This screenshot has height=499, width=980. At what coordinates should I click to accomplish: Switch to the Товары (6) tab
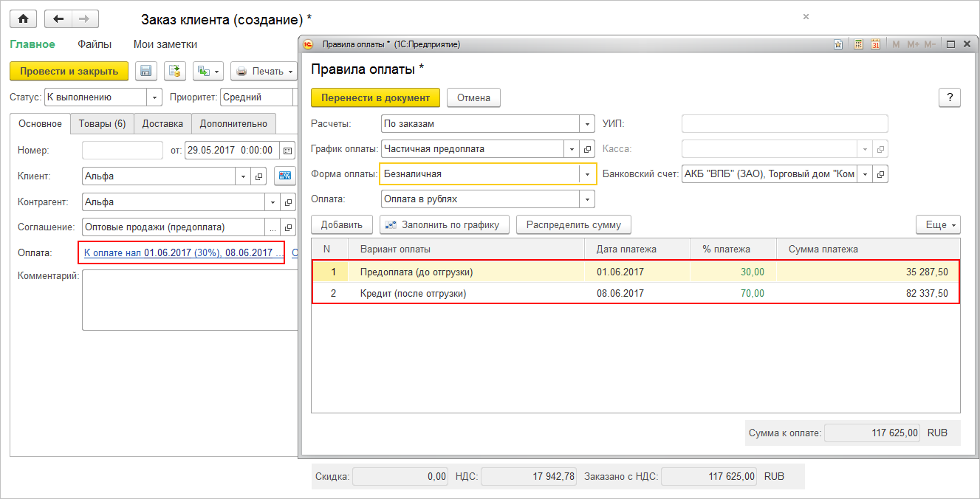103,123
